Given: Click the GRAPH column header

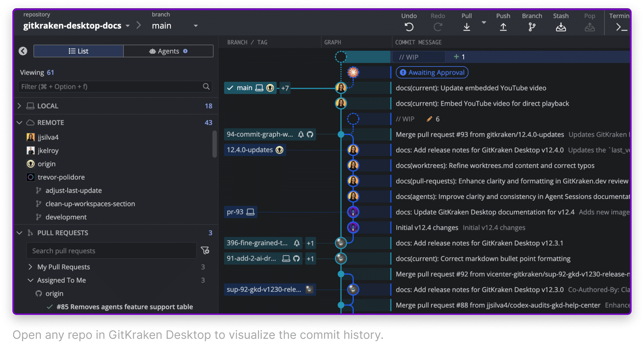Looking at the screenshot, I should click(333, 43).
